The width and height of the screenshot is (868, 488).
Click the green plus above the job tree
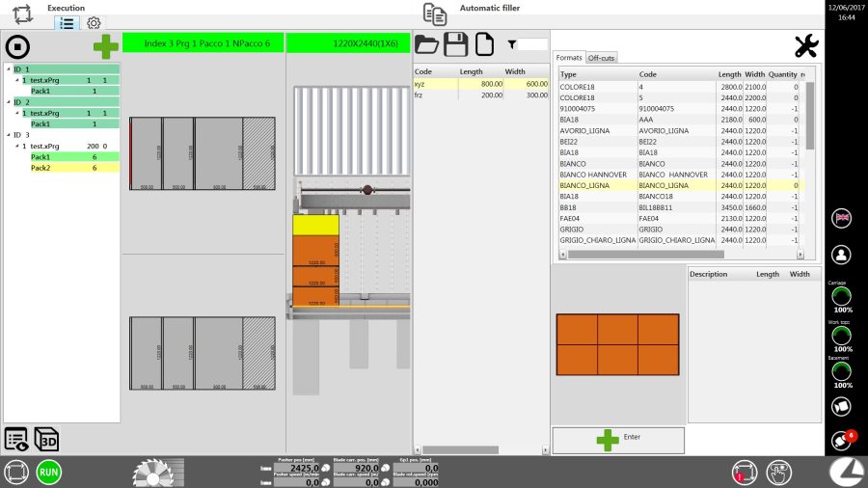point(105,46)
